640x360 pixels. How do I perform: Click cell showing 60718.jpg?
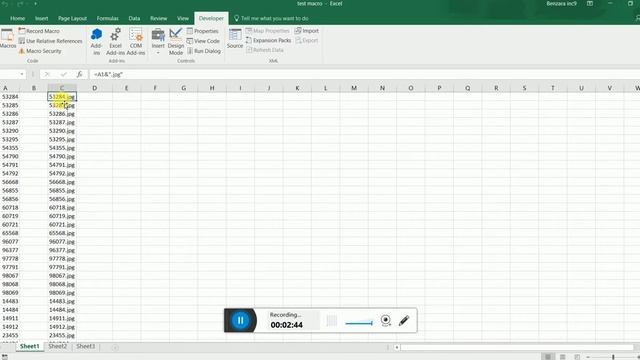tap(62, 207)
